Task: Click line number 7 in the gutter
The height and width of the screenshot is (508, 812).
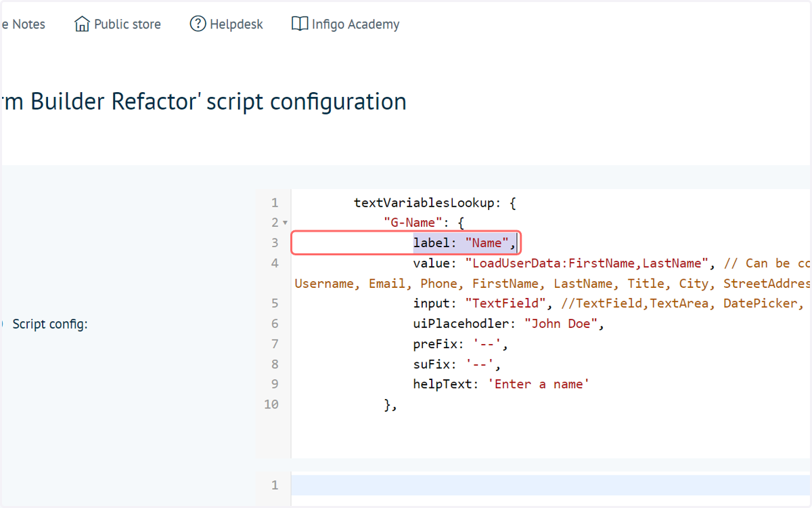Action: [x=274, y=343]
